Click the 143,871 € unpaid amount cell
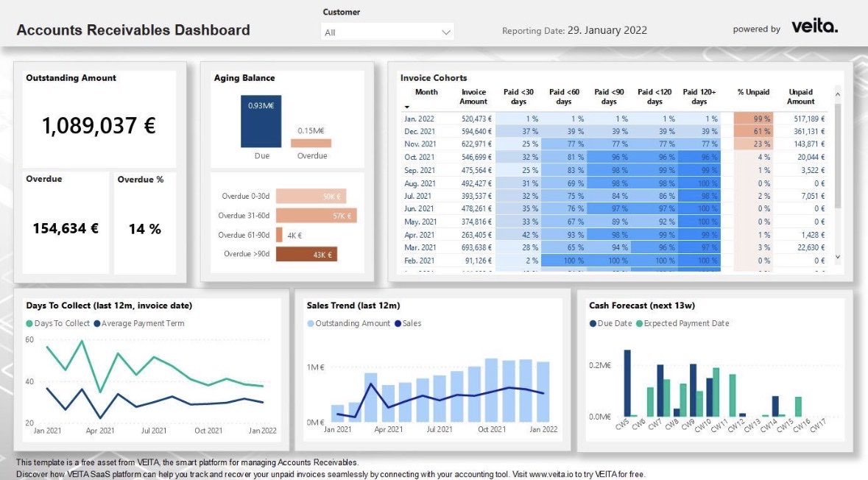The width and height of the screenshot is (868, 480). click(809, 144)
